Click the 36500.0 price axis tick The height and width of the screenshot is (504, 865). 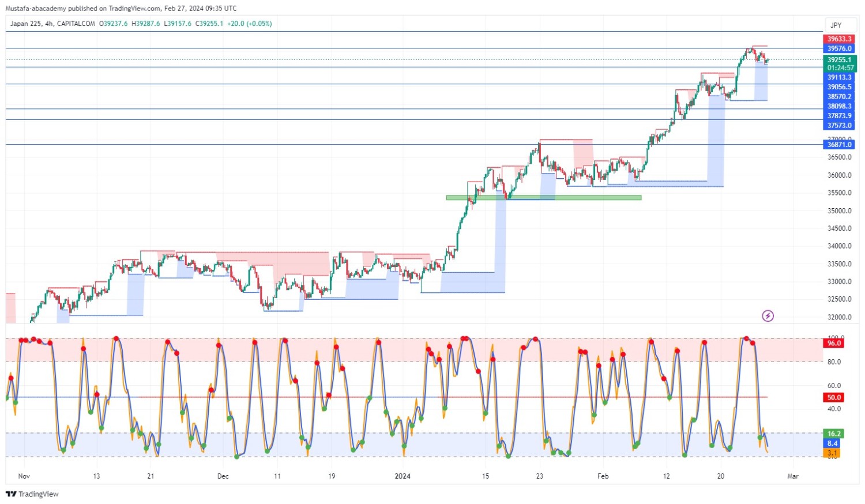click(x=839, y=157)
